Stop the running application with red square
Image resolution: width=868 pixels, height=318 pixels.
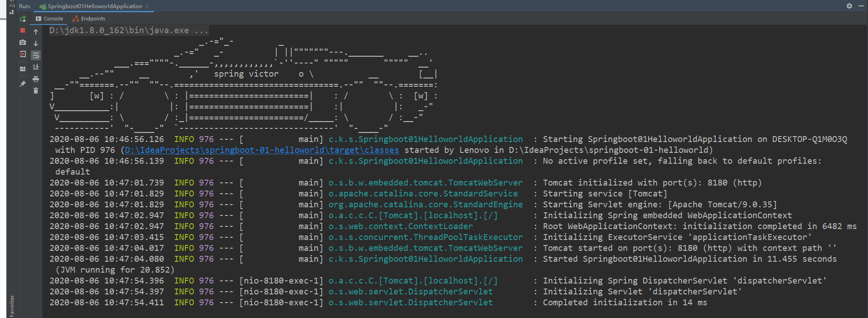[23, 30]
